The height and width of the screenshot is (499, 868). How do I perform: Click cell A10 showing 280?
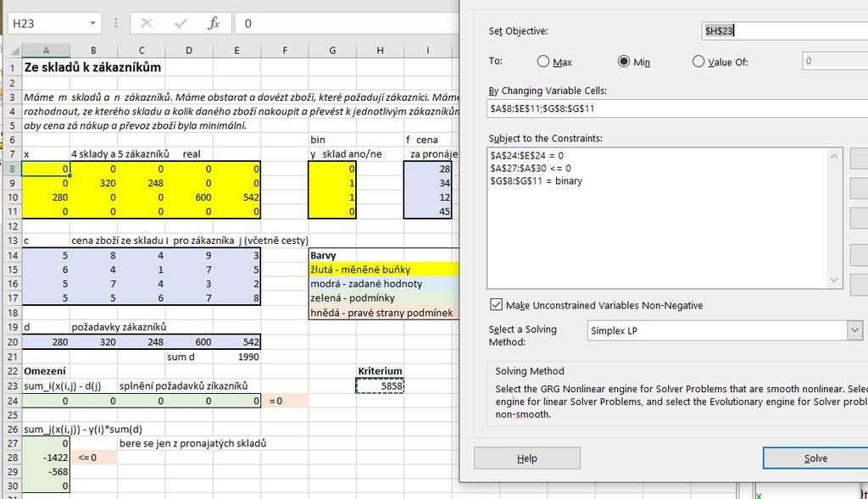[46, 197]
